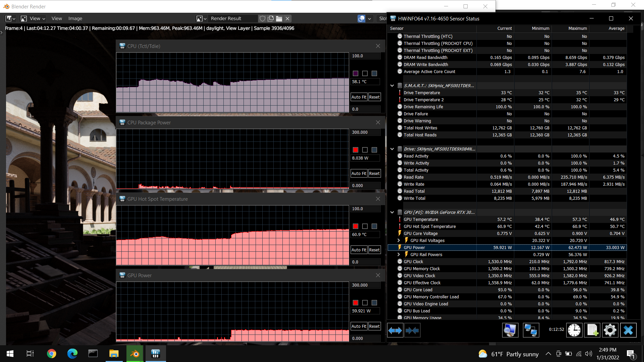644x362 pixels.
Task: Close the GPU Power graph window
Action: [378, 275]
